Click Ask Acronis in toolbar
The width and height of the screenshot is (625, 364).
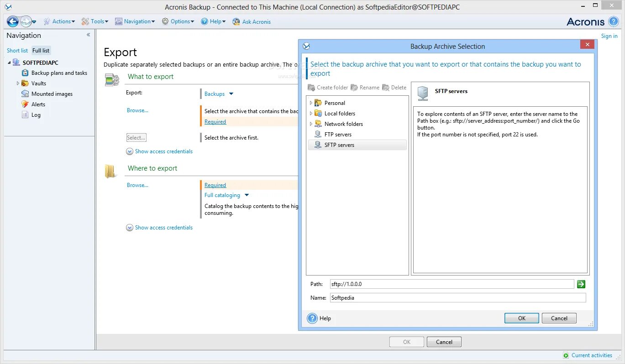[x=252, y=21]
